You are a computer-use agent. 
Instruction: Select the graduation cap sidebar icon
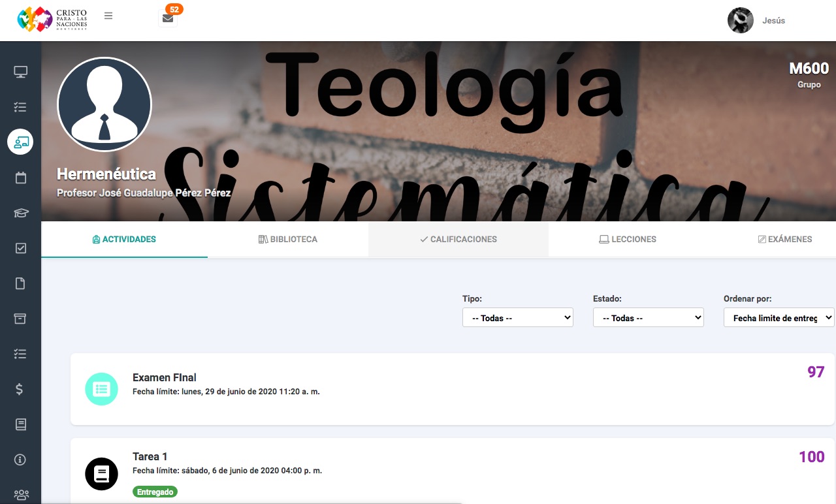click(20, 213)
